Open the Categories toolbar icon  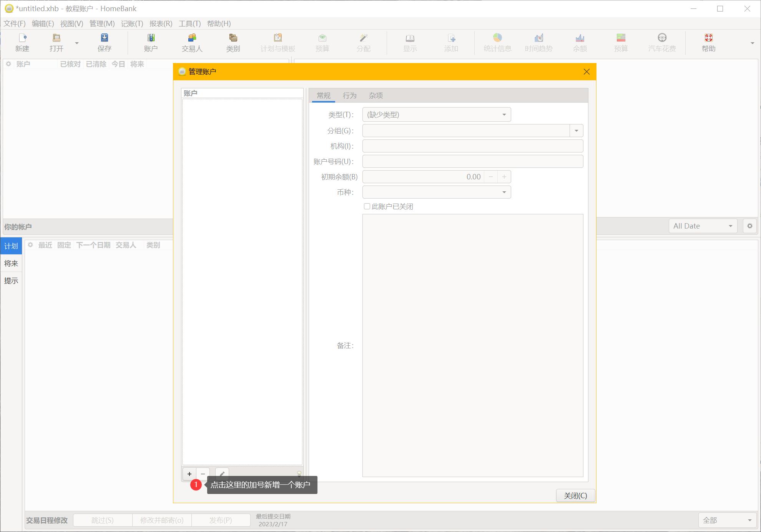[x=233, y=42]
